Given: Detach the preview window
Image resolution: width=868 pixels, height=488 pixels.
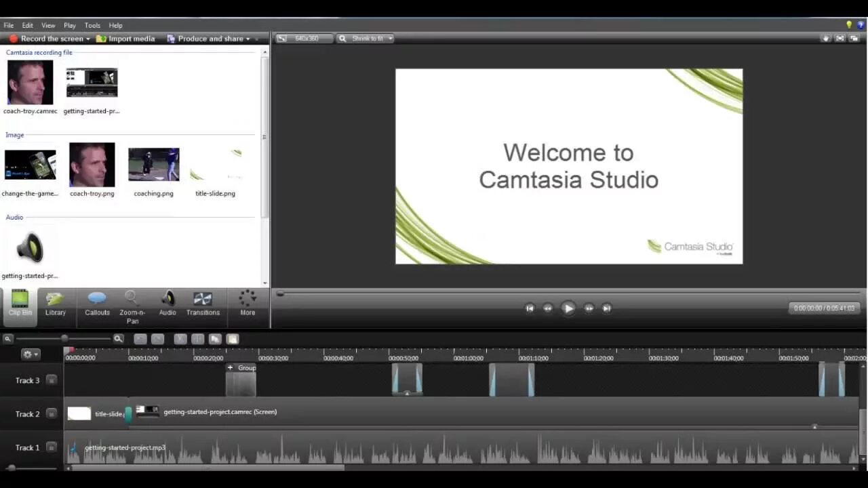Looking at the screenshot, I should click(x=854, y=39).
